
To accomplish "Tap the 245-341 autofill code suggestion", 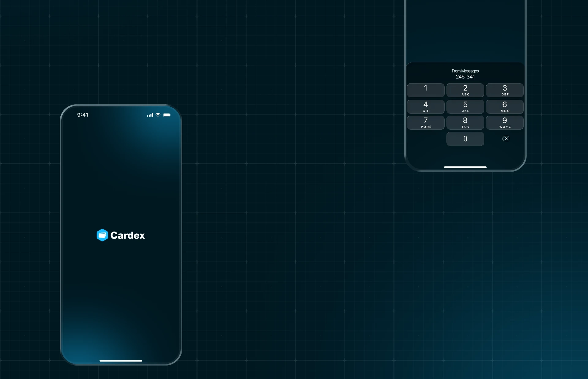I will (465, 77).
